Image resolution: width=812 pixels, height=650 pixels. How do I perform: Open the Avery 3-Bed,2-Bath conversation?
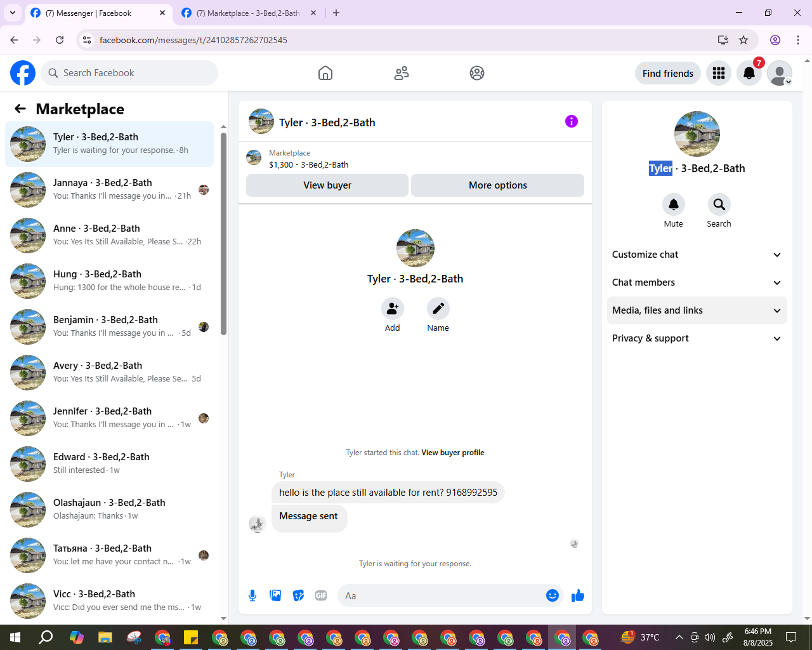point(109,373)
